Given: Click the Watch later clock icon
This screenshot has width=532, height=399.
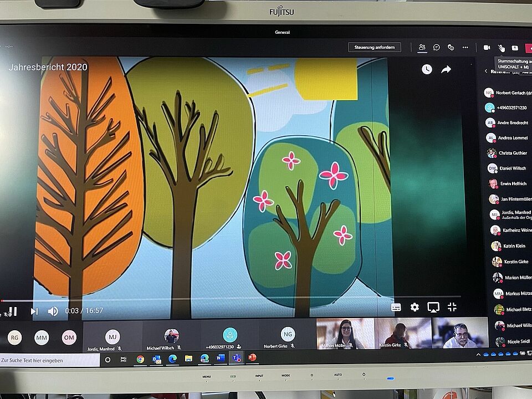Looking at the screenshot, I should pyautogui.click(x=427, y=69).
